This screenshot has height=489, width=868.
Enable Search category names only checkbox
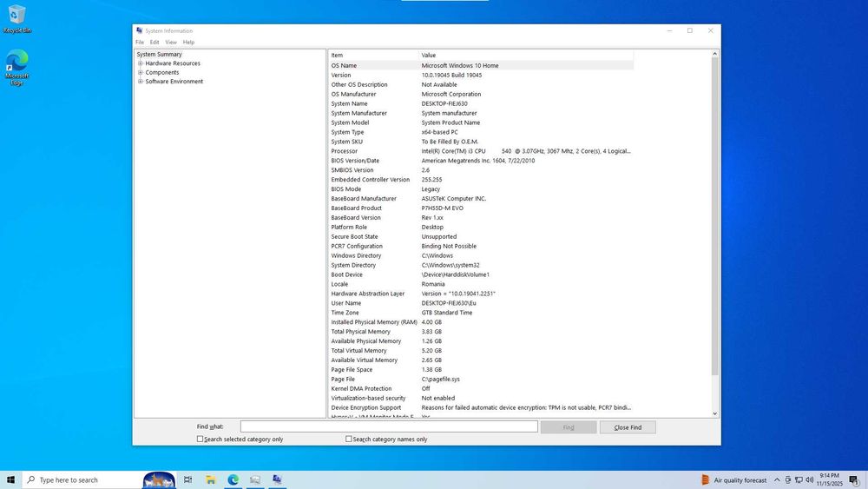[349, 439]
